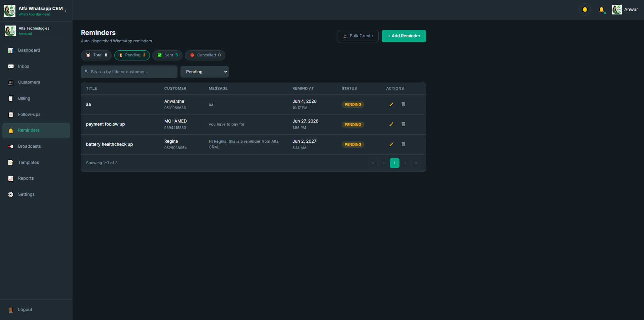Click the title payment foolow up

tap(105, 124)
